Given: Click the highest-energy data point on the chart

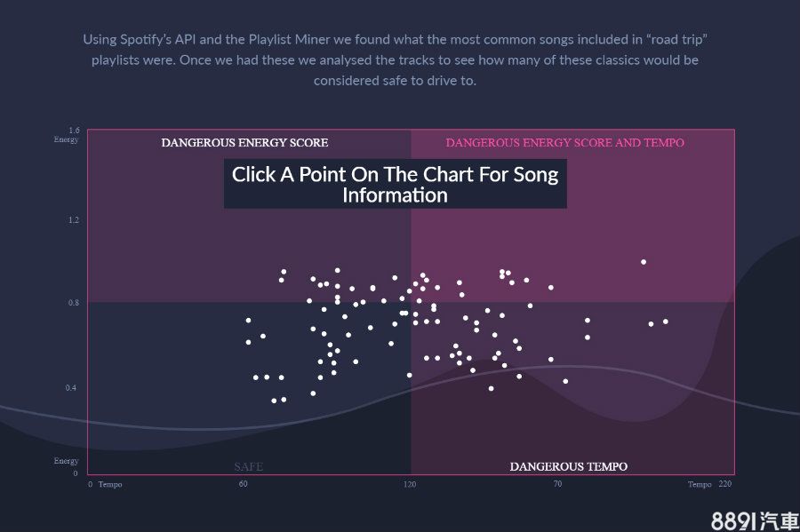Looking at the screenshot, I should tap(644, 262).
